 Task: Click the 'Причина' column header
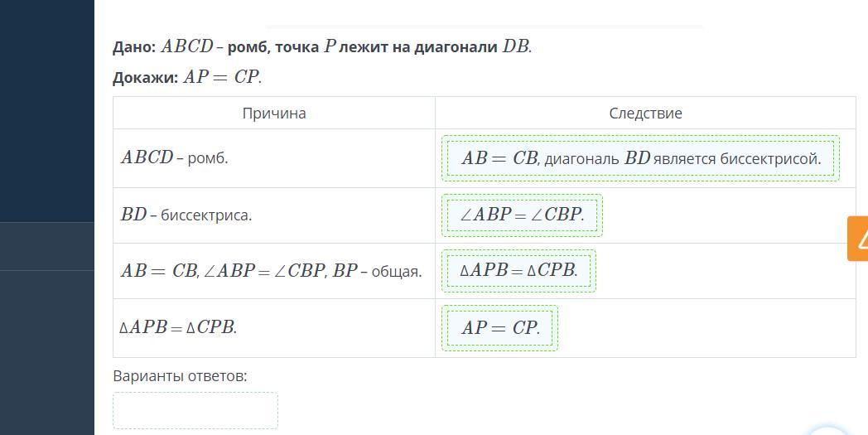pyautogui.click(x=274, y=114)
